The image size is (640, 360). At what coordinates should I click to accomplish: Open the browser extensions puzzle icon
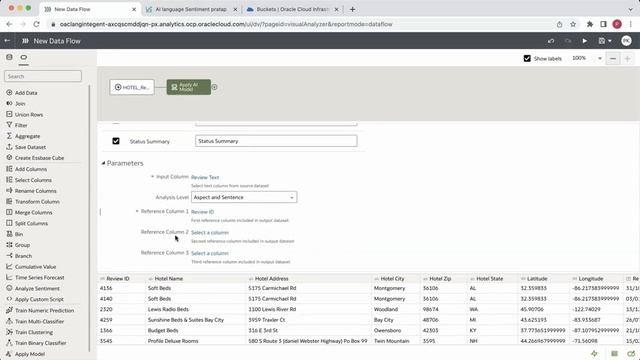pyautogui.click(x=589, y=24)
